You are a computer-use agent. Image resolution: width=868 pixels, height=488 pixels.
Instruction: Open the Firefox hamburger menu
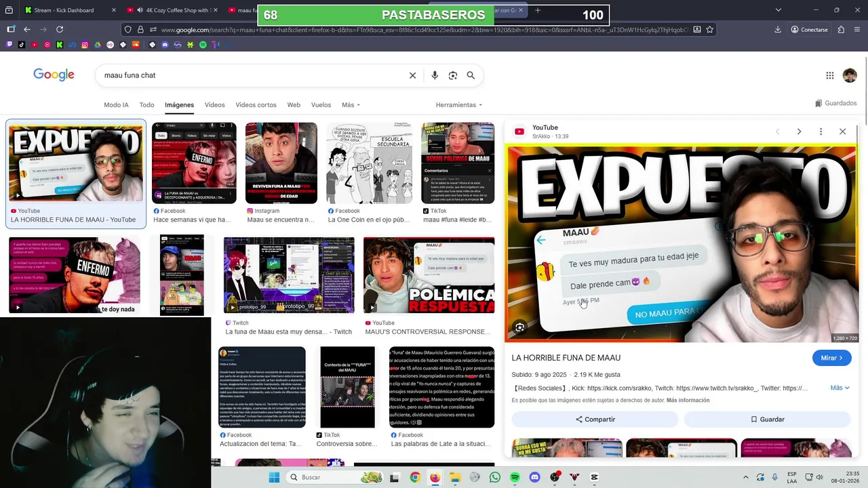click(856, 30)
